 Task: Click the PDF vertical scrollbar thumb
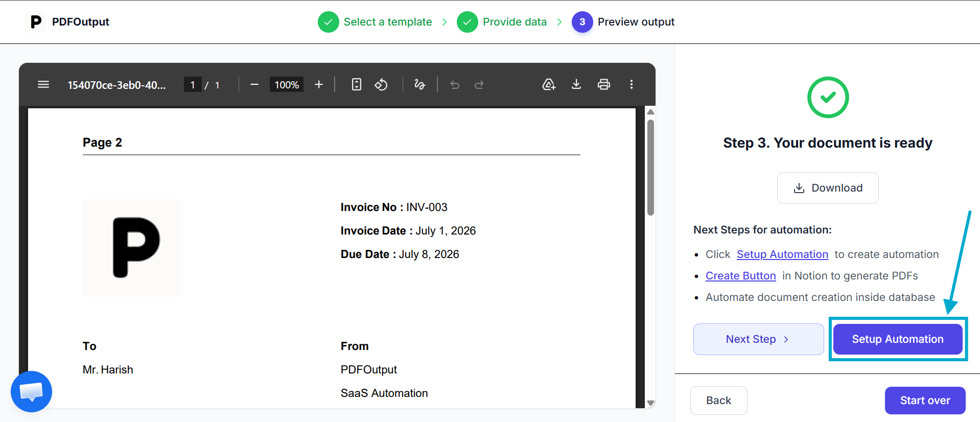[650, 168]
